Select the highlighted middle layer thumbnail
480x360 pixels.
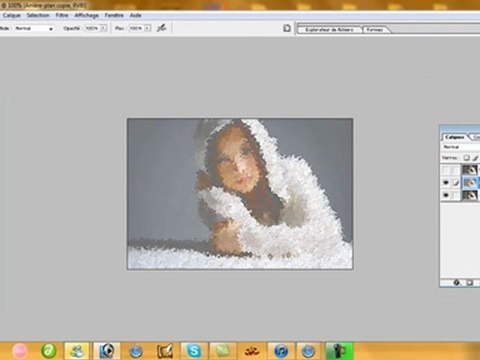pyautogui.click(x=470, y=182)
